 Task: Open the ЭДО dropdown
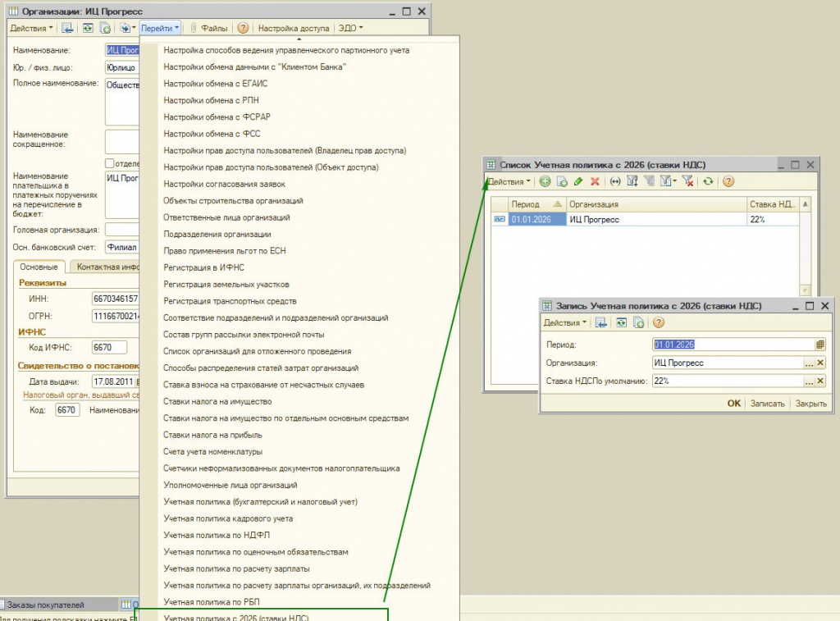pyautogui.click(x=350, y=28)
